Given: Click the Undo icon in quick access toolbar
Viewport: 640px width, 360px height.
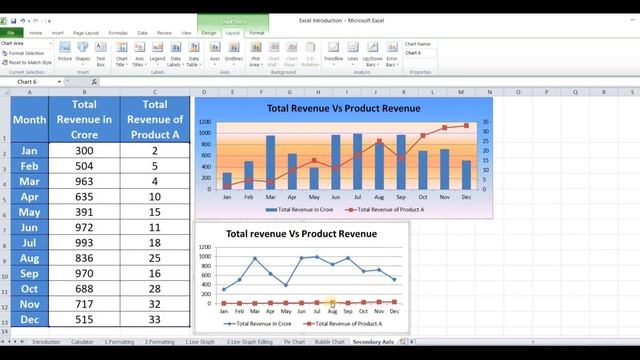Looking at the screenshot, I should coord(23,21).
